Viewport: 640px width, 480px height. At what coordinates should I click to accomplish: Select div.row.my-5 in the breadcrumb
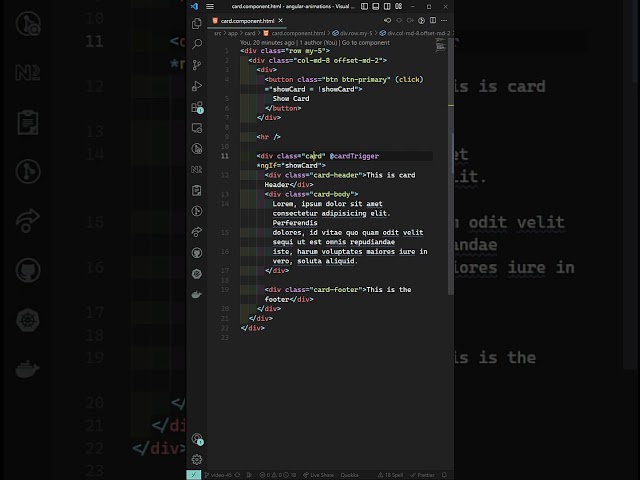[x=352, y=33]
